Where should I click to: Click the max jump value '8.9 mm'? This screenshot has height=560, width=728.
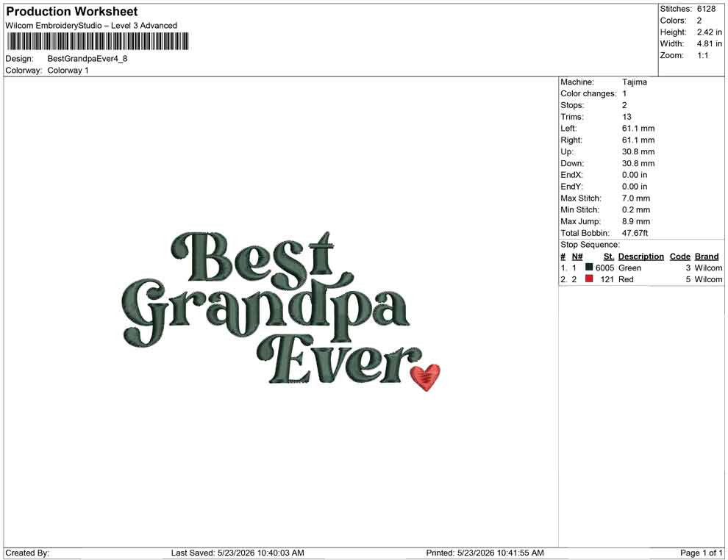coord(636,221)
